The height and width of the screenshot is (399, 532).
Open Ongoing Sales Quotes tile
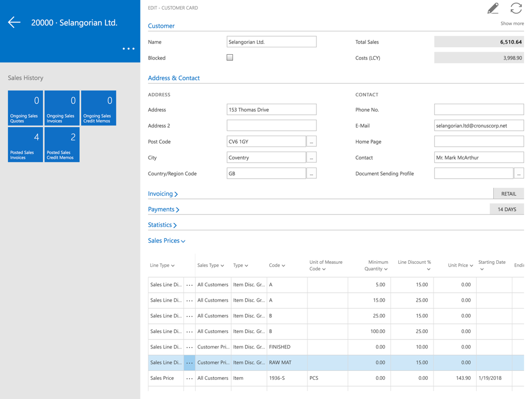26,108
